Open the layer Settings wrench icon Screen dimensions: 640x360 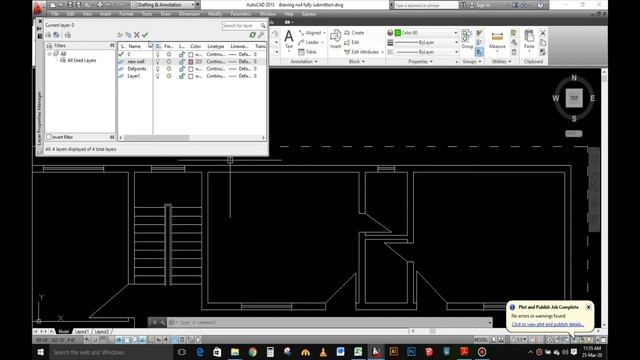(261, 35)
